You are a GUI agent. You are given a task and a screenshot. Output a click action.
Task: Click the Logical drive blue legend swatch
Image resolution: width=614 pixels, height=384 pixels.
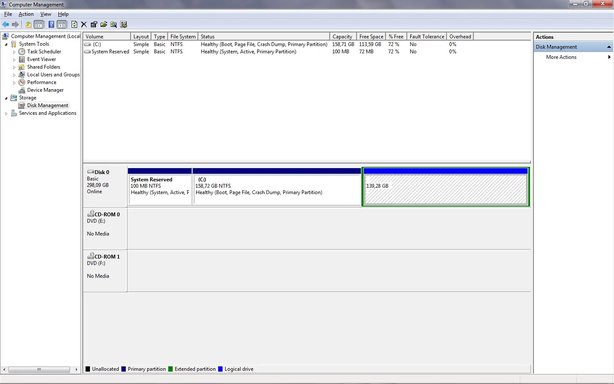click(220, 369)
